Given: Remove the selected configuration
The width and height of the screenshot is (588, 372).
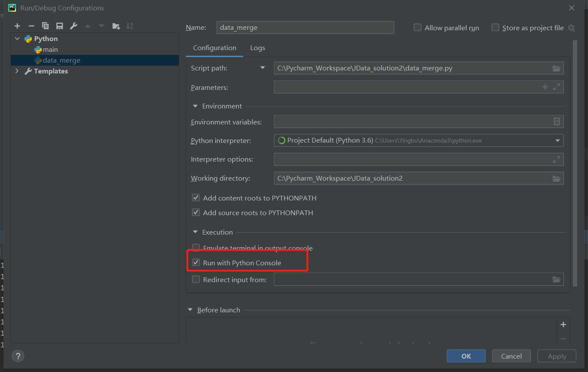Looking at the screenshot, I should pyautogui.click(x=31, y=26).
